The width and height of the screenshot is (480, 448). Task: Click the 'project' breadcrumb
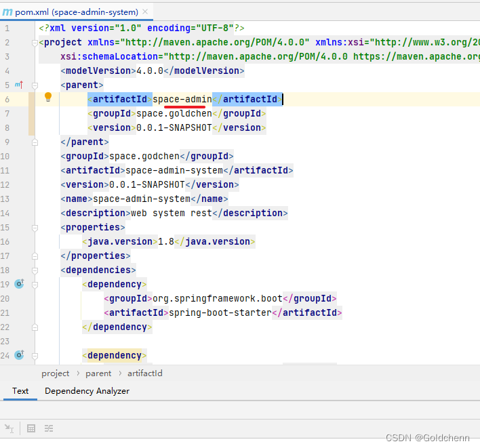[56, 373]
